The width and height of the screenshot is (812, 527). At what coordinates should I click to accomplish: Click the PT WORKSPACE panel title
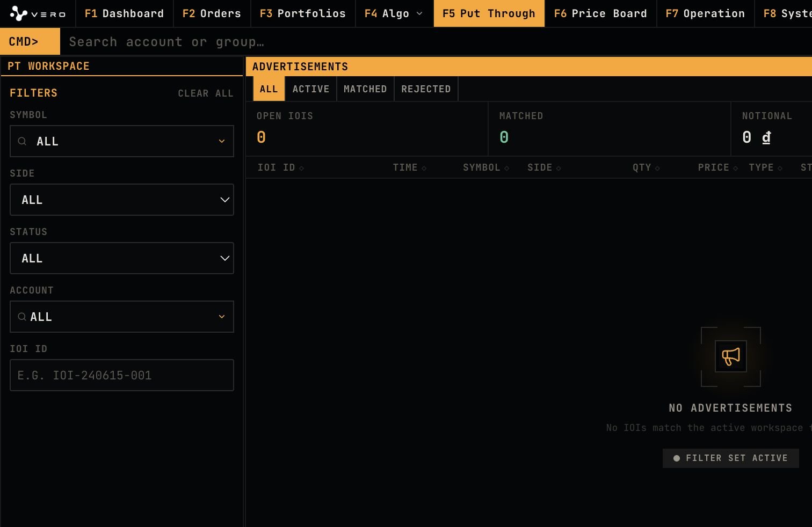point(48,66)
